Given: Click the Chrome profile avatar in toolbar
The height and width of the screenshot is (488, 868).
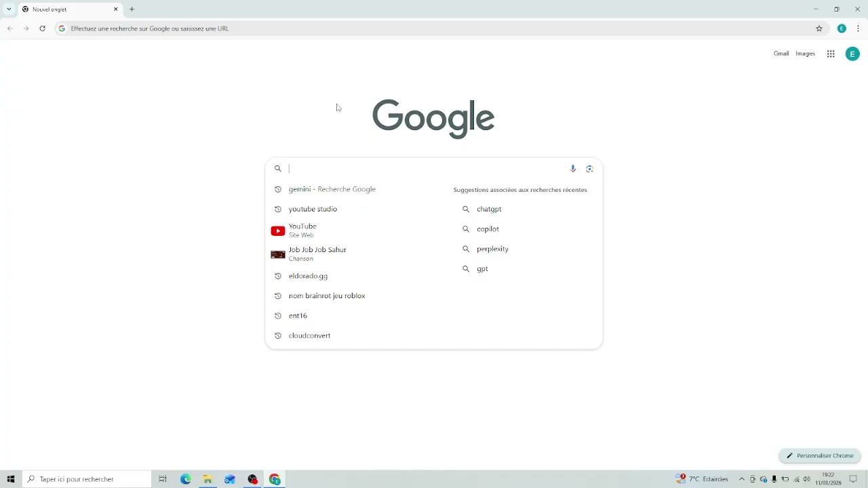Looking at the screenshot, I should point(842,28).
